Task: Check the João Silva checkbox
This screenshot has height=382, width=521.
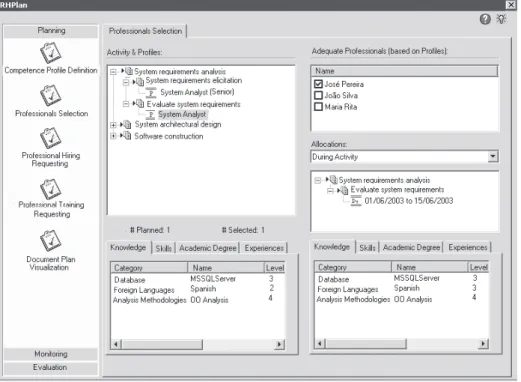Action: [318, 95]
